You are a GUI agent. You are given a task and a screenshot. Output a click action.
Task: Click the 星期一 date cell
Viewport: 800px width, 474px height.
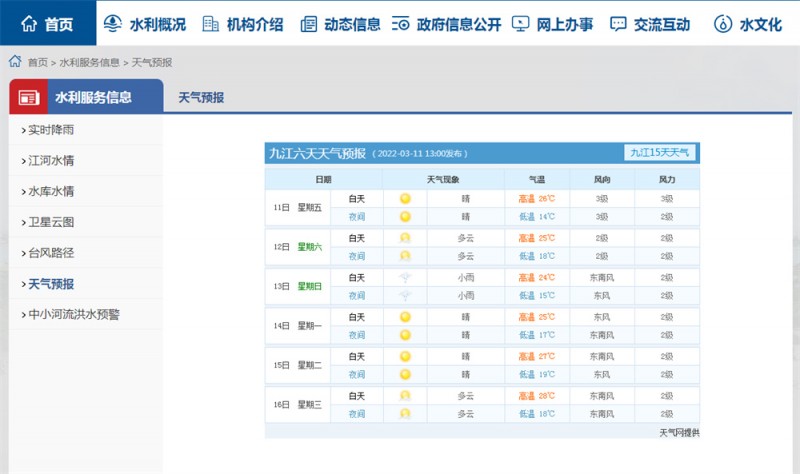[x=310, y=326]
